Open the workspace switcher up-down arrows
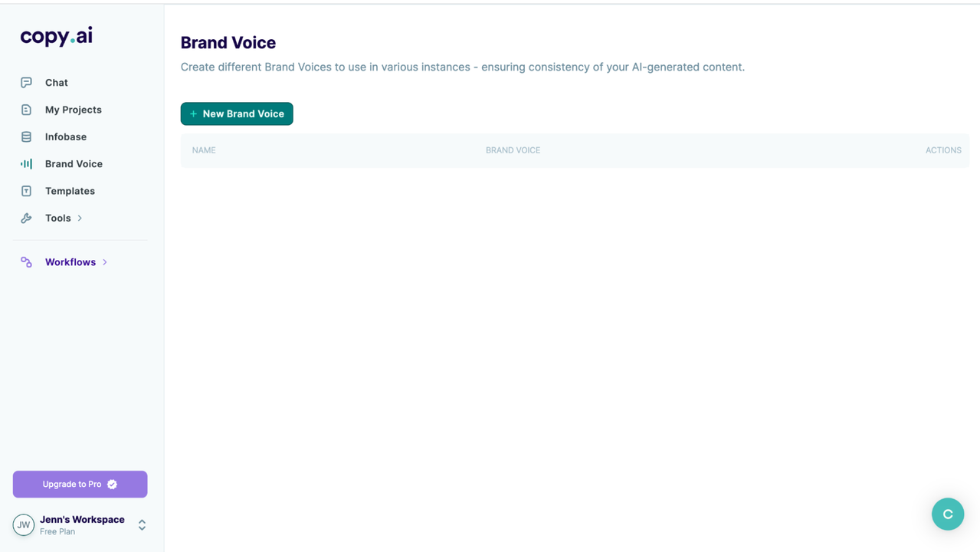980x552 pixels. coord(142,525)
